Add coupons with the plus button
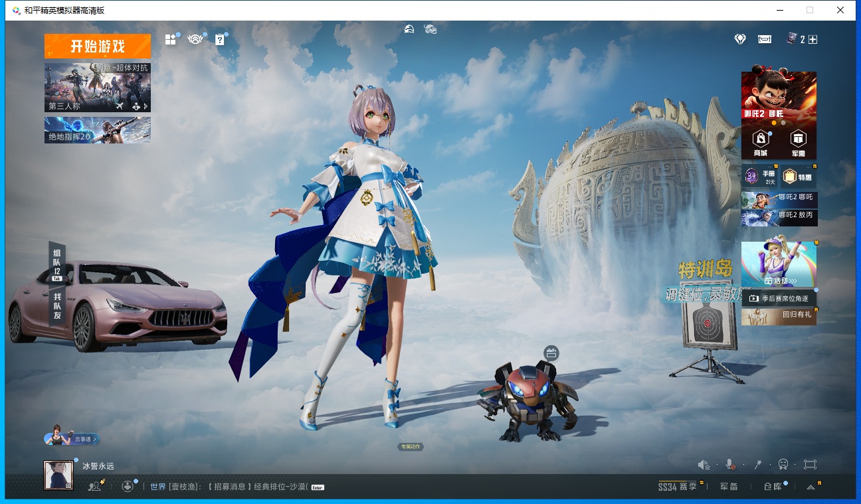This screenshot has height=504, width=861. 813,39
